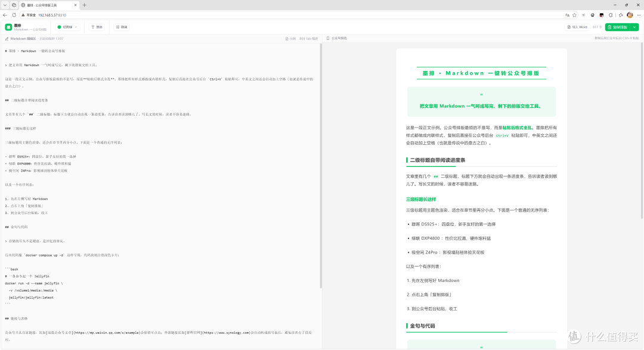The image size is (644, 350).
Task: Click the '```bash' code fence line in editor
Action: (x=11, y=269)
